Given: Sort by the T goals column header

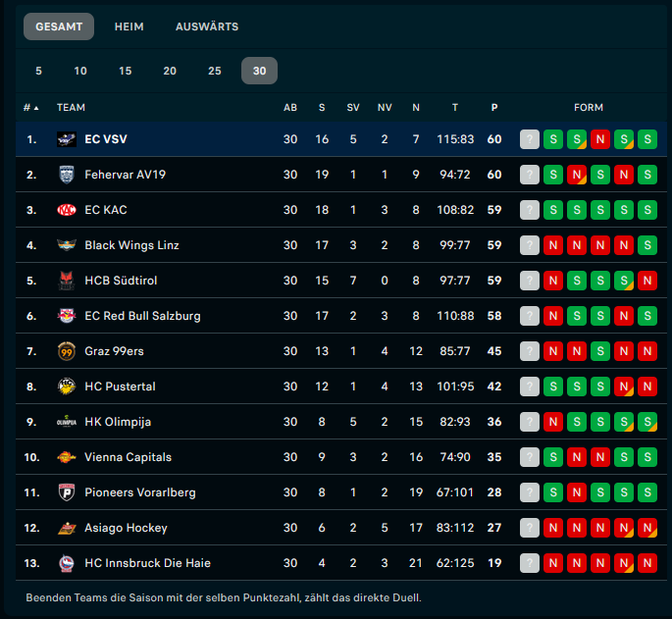Looking at the screenshot, I should tap(455, 107).
